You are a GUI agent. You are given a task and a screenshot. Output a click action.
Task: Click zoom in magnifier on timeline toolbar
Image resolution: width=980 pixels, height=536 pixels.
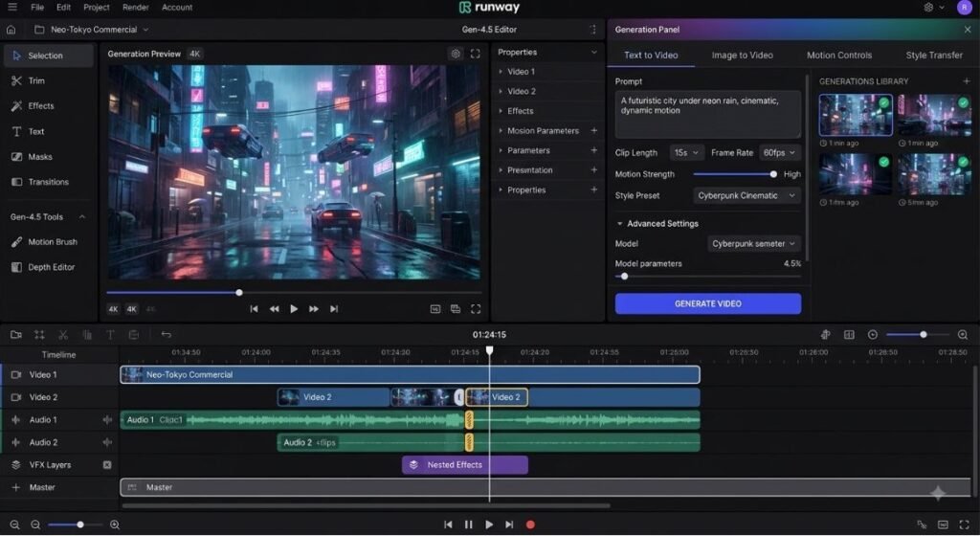[x=963, y=335]
